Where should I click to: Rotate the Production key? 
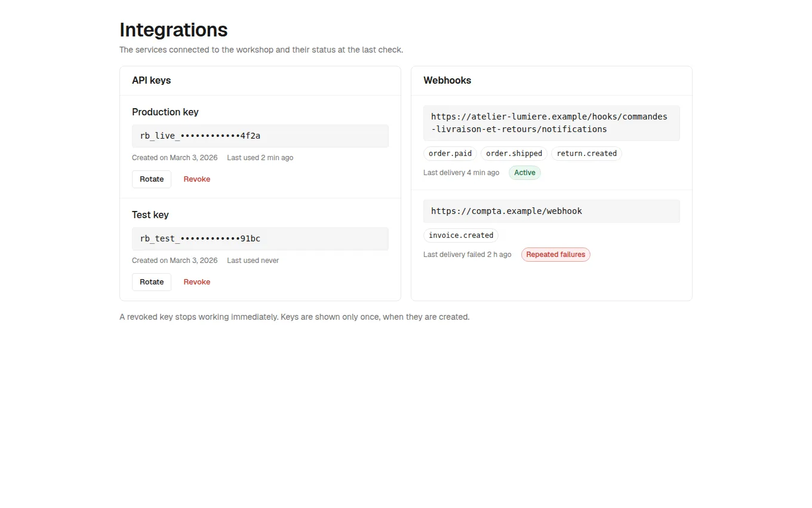pyautogui.click(x=152, y=179)
